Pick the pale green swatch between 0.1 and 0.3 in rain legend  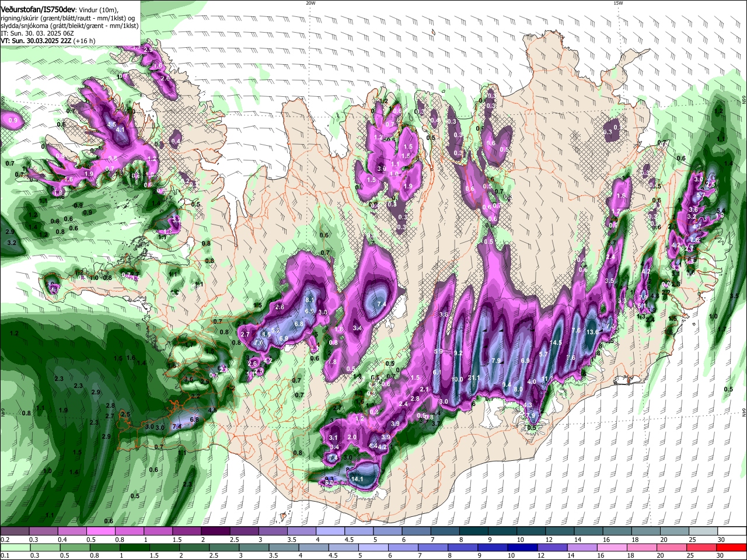click(x=15, y=547)
